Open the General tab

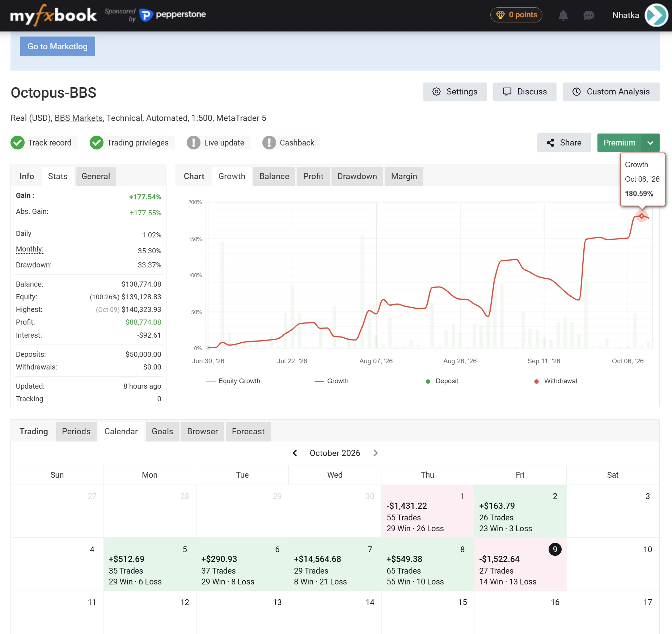point(96,176)
